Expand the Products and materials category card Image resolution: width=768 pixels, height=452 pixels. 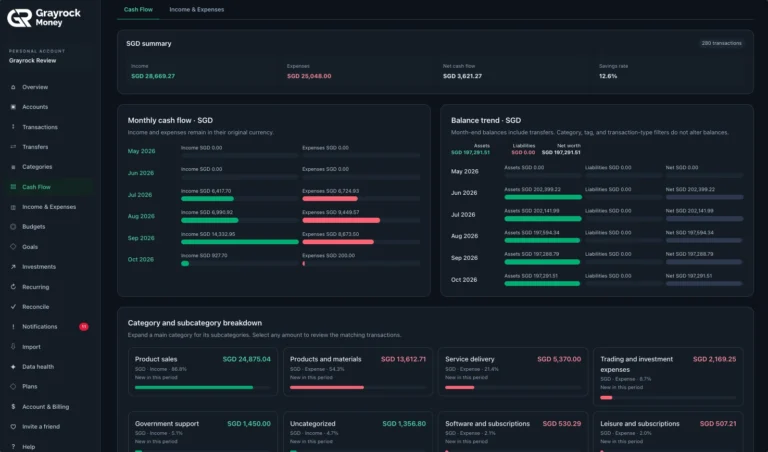tap(358, 372)
